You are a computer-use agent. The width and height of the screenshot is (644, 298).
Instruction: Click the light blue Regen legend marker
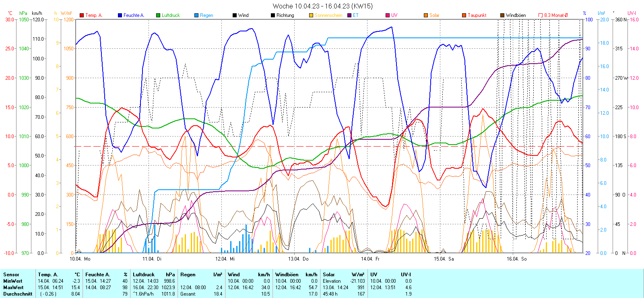pyautogui.click(x=196, y=15)
